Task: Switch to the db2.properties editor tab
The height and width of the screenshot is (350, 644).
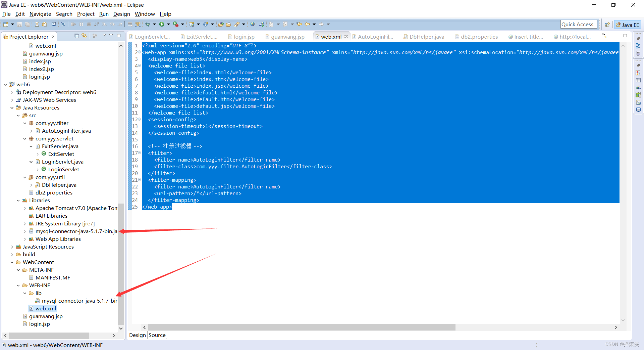Action: tap(476, 37)
